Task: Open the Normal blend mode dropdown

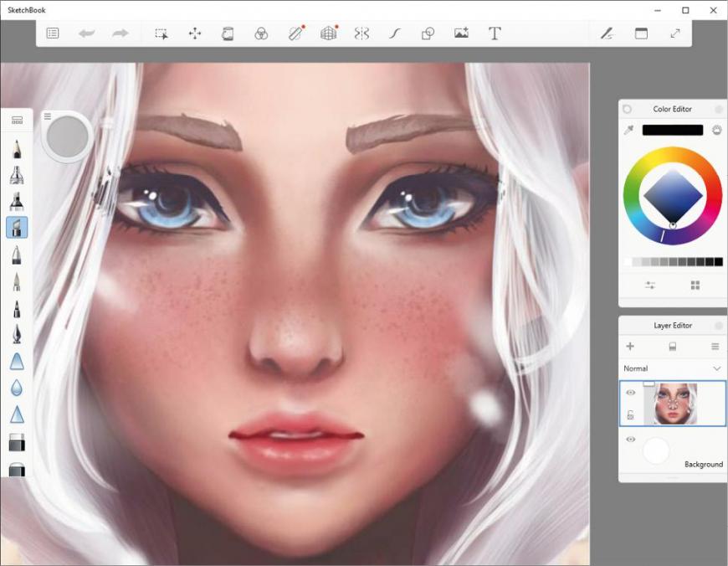Action: click(x=672, y=368)
